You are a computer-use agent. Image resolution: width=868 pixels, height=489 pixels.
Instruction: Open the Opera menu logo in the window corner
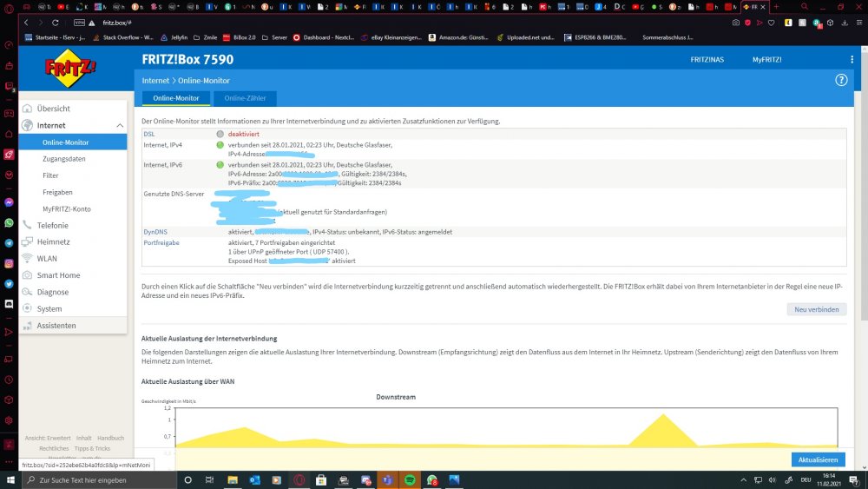pos(9,8)
